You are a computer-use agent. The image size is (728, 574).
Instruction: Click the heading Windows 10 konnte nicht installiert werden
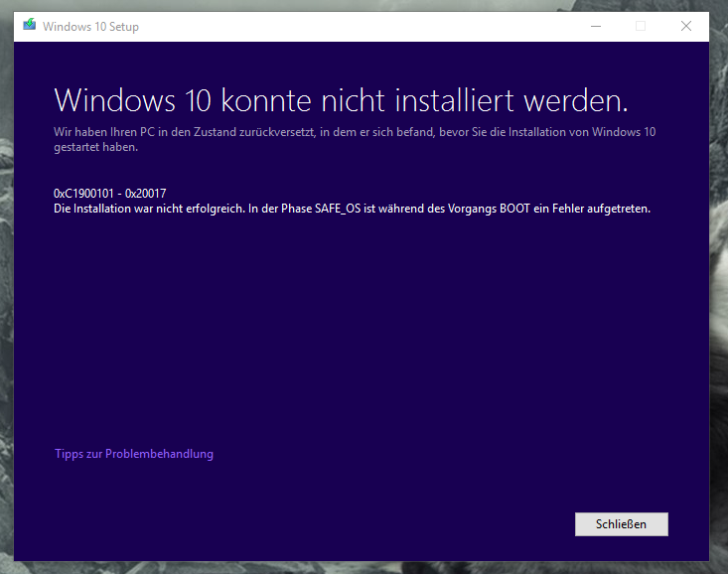341,100
